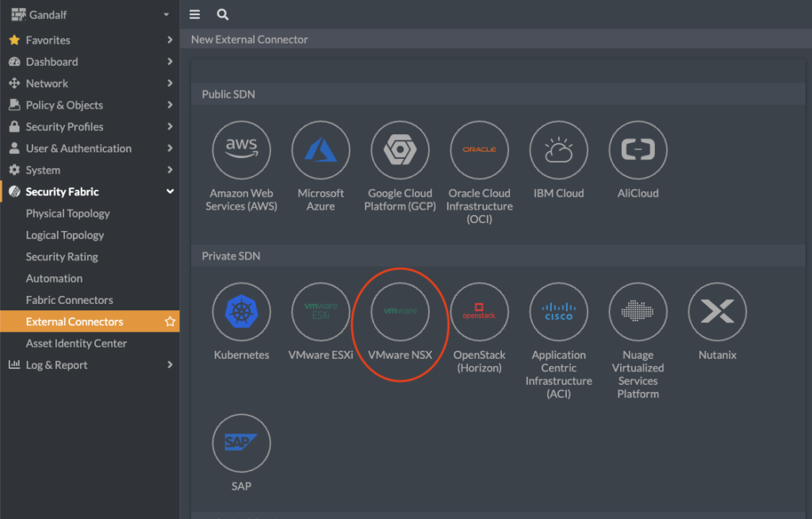Image resolution: width=812 pixels, height=519 pixels.
Task: Click the Kubernetes connector icon
Action: [241, 312]
